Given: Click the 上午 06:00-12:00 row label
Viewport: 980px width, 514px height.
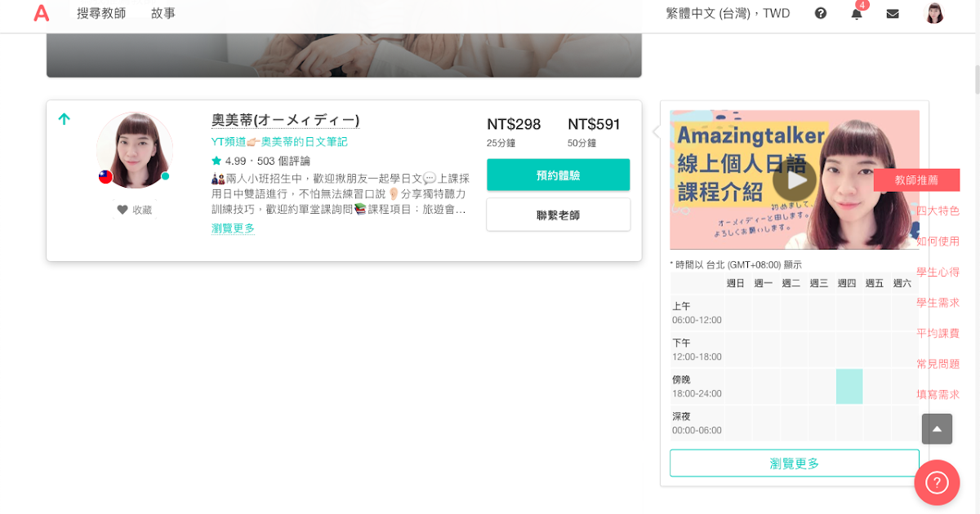Looking at the screenshot, I should 697,312.
